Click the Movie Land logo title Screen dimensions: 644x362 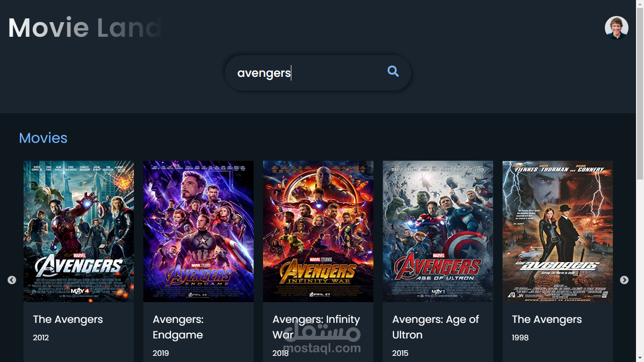coord(85,27)
